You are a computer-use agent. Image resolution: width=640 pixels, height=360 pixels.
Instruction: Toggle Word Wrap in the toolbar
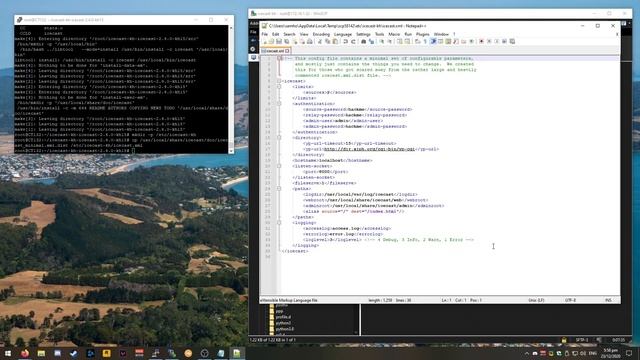click(417, 41)
